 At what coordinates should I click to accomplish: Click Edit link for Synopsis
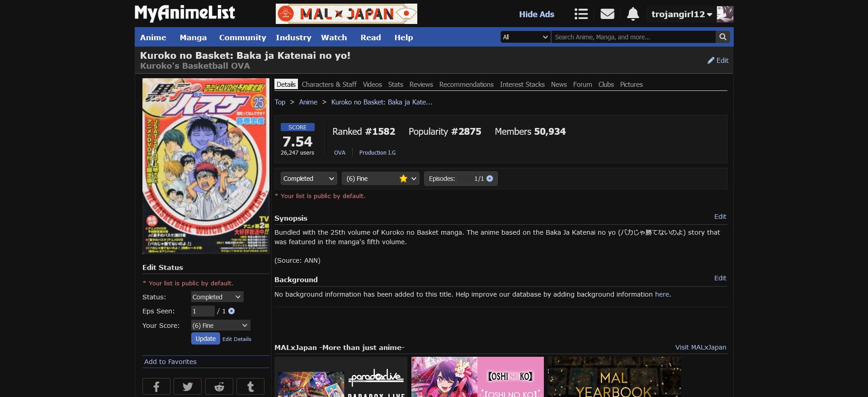(720, 217)
